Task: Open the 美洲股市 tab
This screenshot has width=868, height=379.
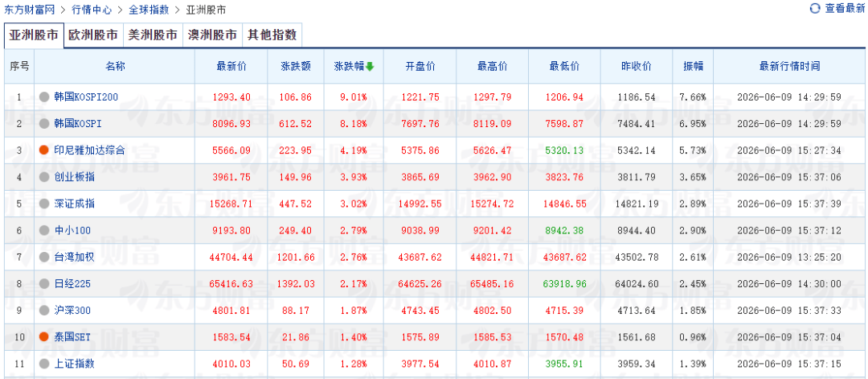Action: (153, 35)
